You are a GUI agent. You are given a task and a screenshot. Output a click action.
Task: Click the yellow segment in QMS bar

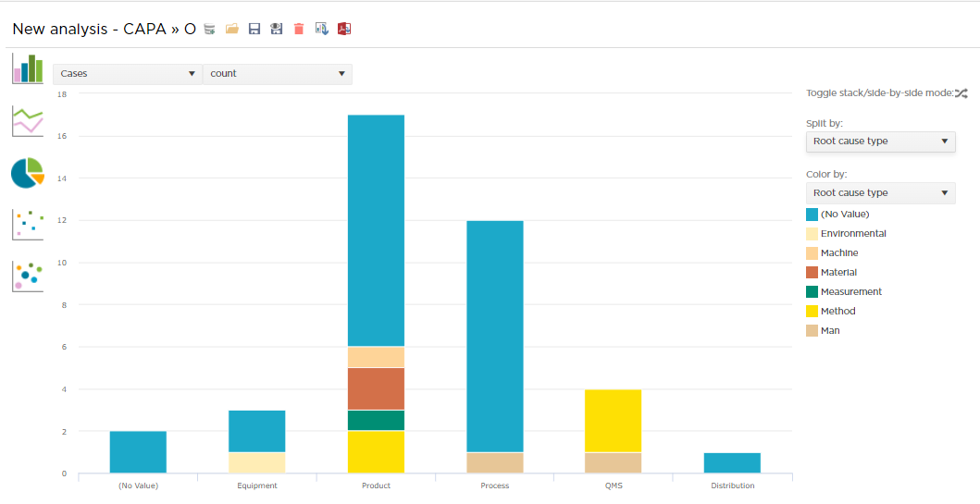pos(613,421)
